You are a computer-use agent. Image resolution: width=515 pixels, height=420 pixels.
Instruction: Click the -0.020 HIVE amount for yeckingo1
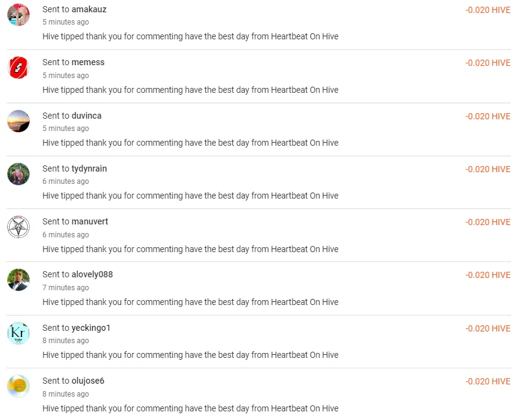487,328
